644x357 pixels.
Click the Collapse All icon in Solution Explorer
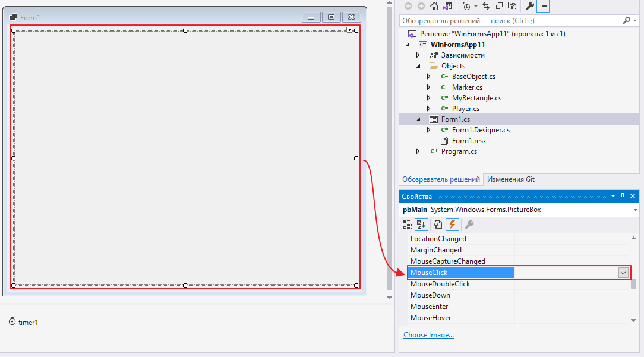499,6
